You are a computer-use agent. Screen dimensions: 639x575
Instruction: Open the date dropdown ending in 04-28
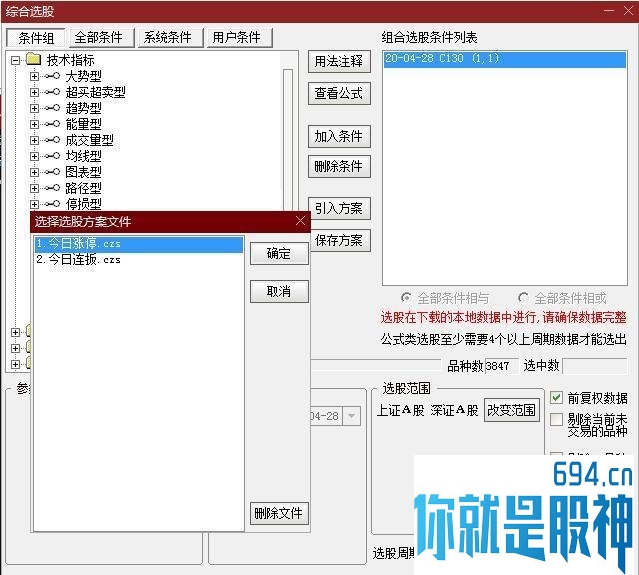tap(351, 416)
